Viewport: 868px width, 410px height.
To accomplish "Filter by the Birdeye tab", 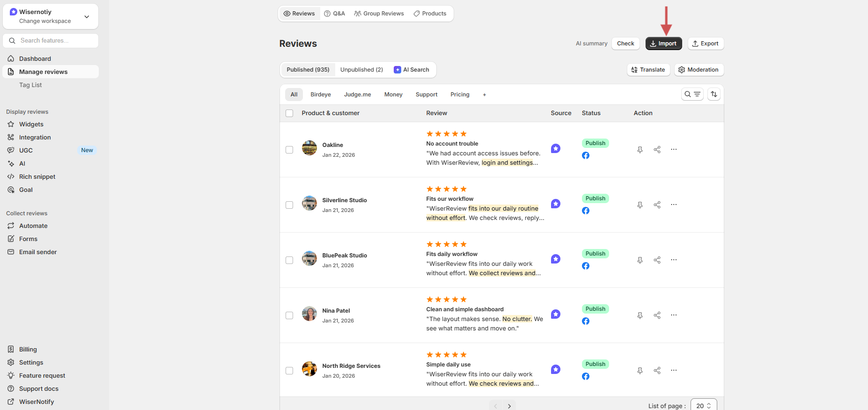I will coord(321,95).
